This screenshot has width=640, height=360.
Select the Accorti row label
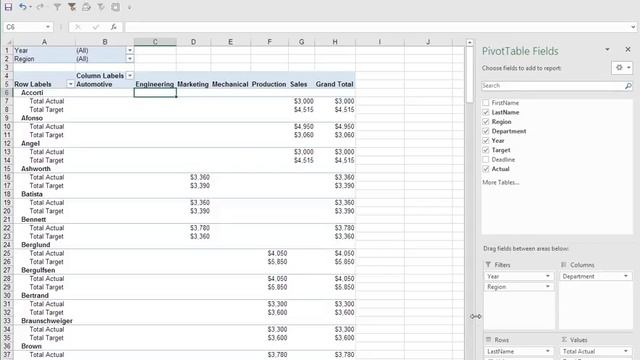(32, 93)
